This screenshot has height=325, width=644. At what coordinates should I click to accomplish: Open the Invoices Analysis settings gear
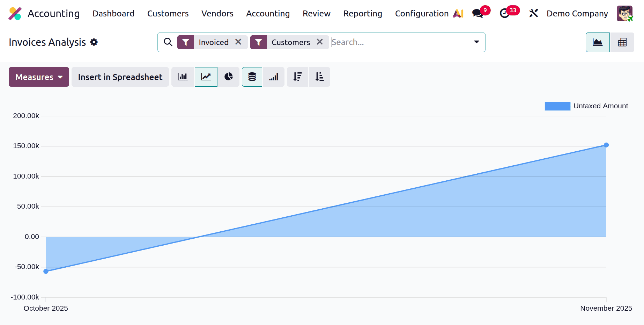pyautogui.click(x=94, y=42)
